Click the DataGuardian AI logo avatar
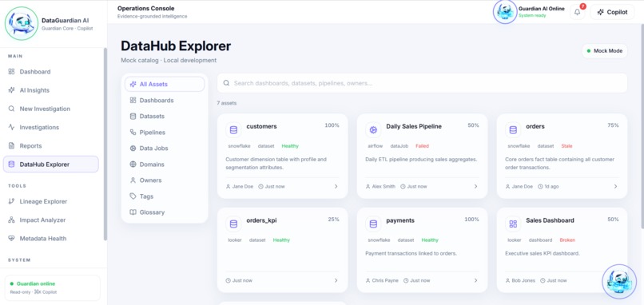The height and width of the screenshot is (305, 644). pyautogui.click(x=22, y=23)
